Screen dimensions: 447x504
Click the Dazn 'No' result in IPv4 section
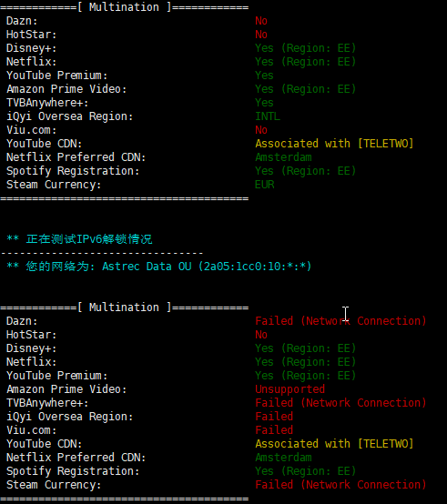click(261, 21)
